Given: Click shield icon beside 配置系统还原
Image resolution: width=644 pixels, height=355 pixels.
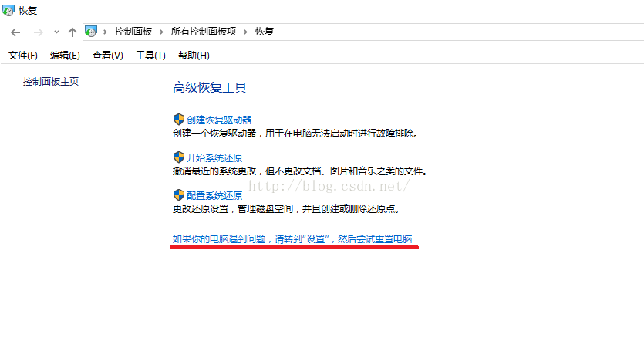Looking at the screenshot, I should 179,195.
